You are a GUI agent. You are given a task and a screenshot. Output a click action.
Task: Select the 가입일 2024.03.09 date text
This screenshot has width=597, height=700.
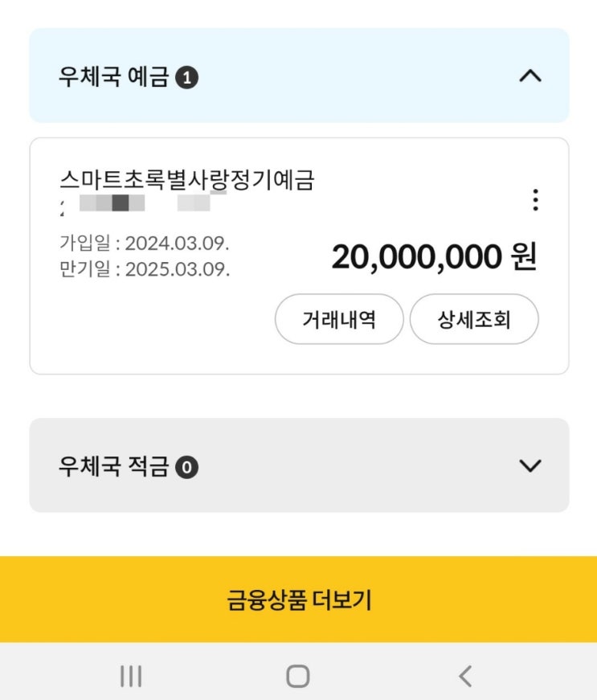tap(145, 243)
